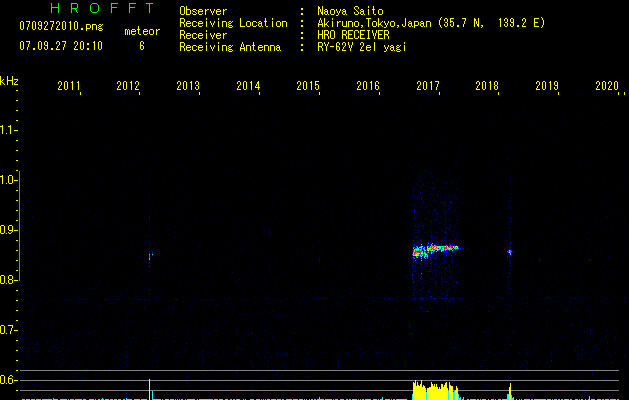629x400 pixels.
Task: Select the 0709272010.png filename label
Action: pyautogui.click(x=61, y=28)
